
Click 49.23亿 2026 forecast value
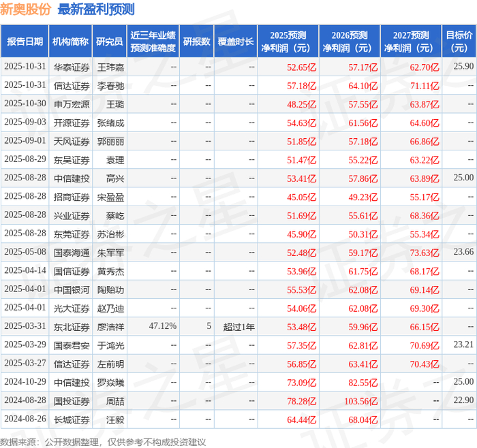[363, 197]
